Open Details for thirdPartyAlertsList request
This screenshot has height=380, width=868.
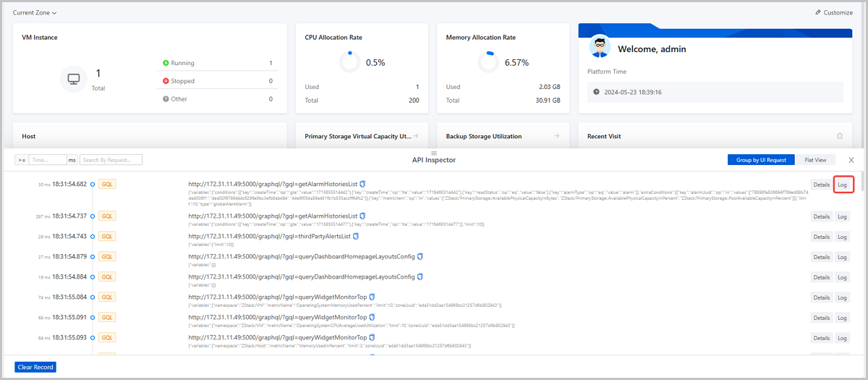pyautogui.click(x=821, y=237)
